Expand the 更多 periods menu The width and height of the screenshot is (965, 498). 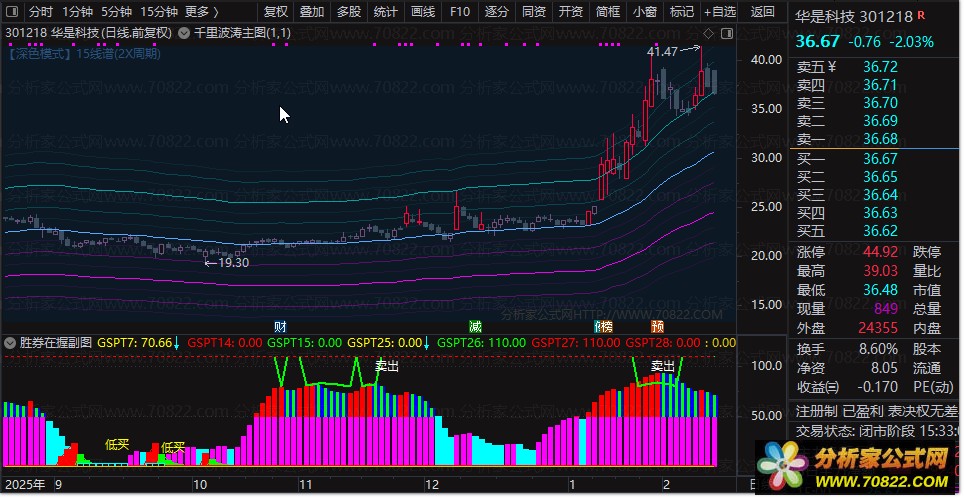(x=202, y=12)
